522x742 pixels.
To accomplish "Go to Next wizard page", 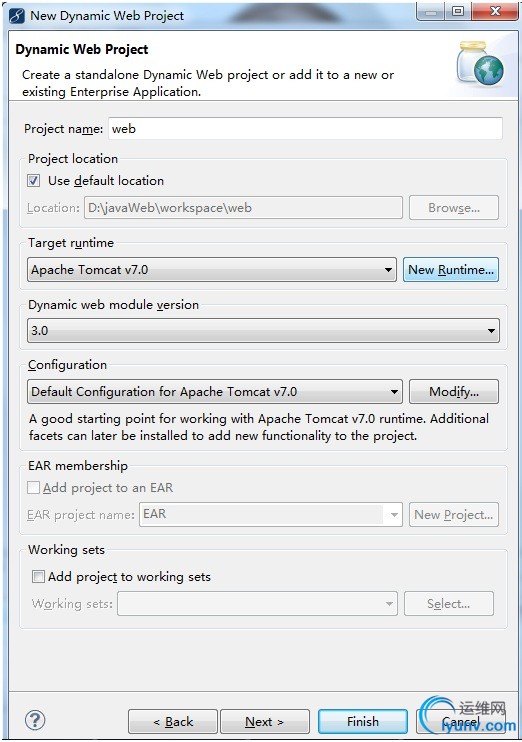I will click(x=265, y=721).
